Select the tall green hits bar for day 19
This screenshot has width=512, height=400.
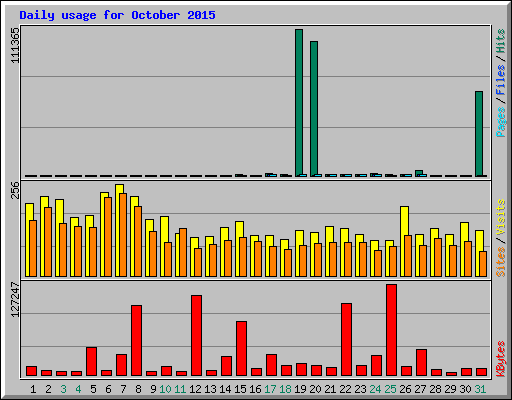click(x=299, y=103)
